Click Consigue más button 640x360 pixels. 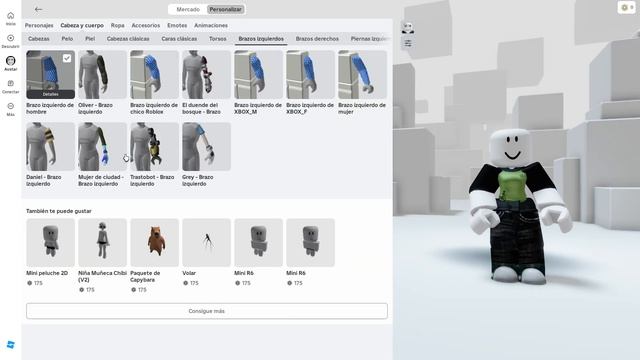(207, 311)
